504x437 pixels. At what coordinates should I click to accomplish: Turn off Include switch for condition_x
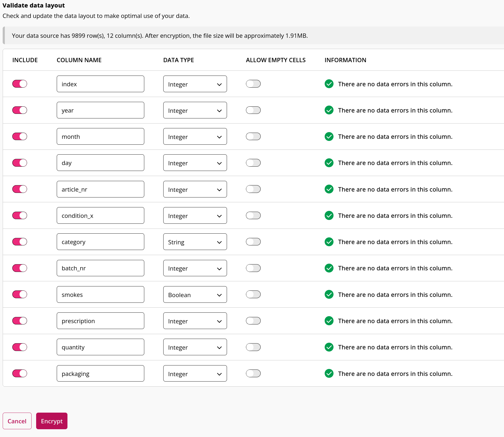click(x=20, y=215)
